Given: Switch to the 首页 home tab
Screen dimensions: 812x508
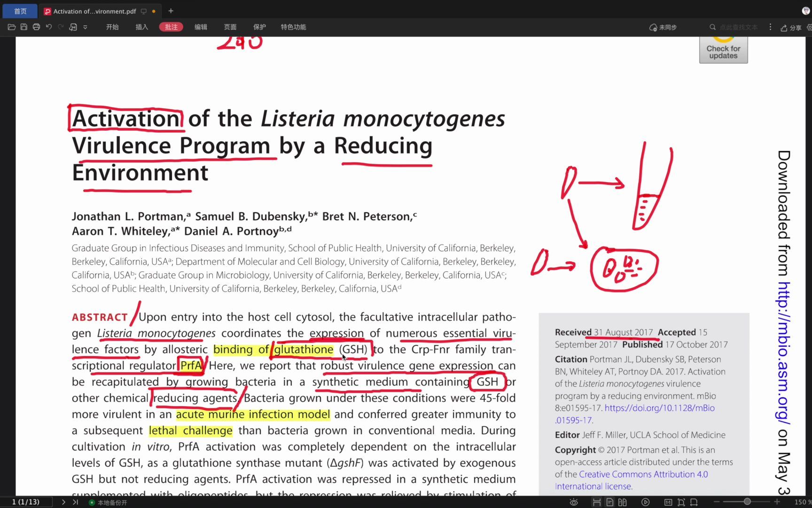Looking at the screenshot, I should click(20, 11).
